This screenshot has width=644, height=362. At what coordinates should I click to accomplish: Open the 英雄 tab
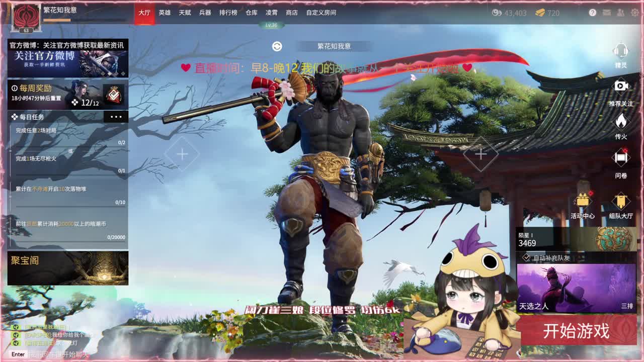(x=165, y=13)
